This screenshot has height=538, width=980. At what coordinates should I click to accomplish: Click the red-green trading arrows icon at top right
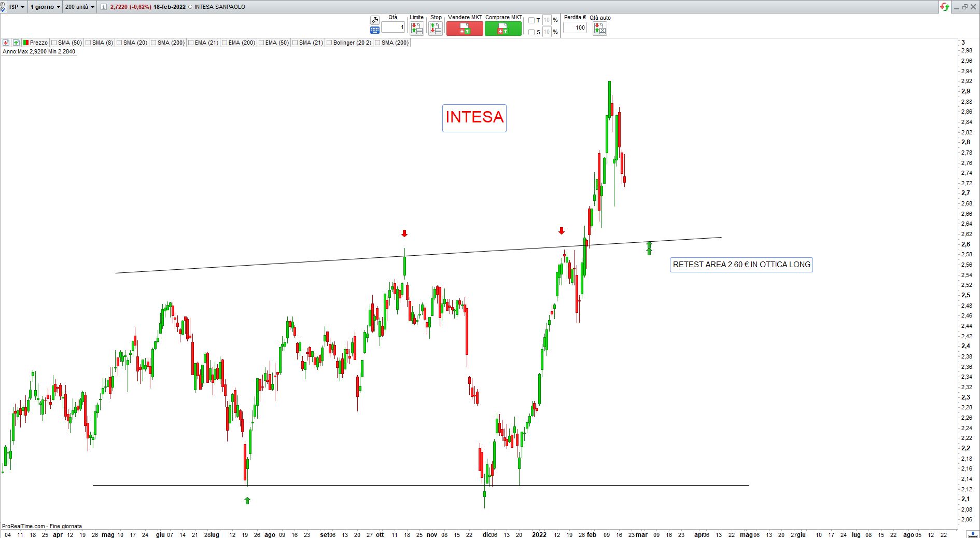pyautogui.click(x=945, y=7)
